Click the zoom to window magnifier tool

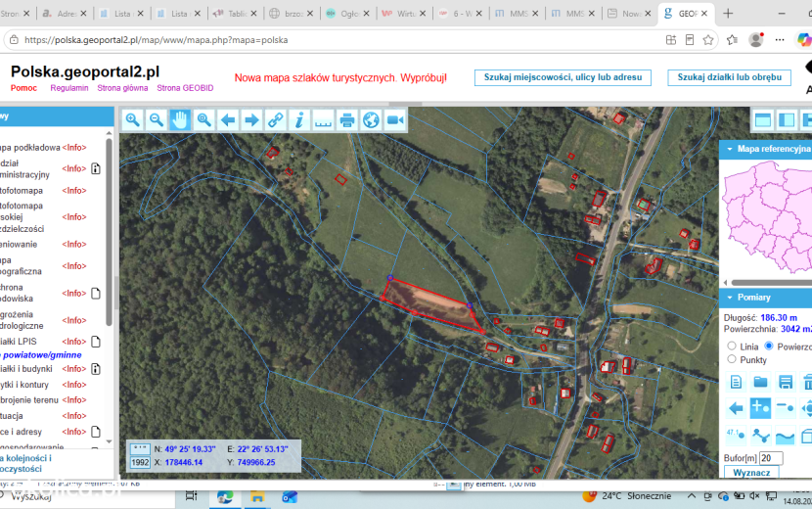[204, 120]
